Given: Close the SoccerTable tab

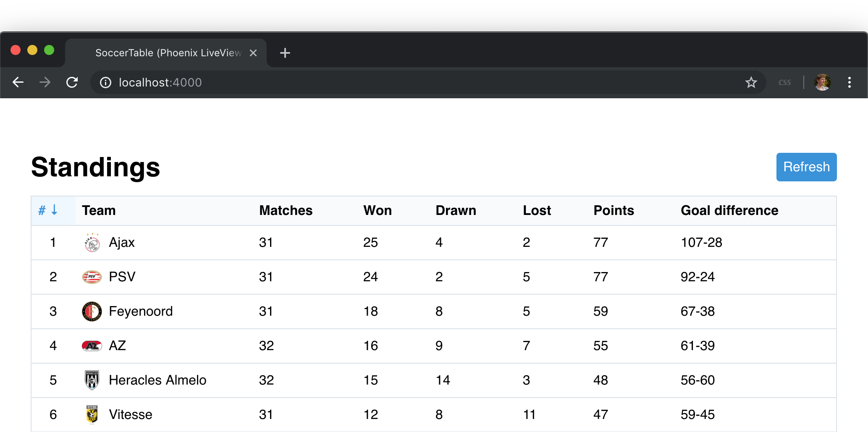Looking at the screenshot, I should tap(253, 53).
